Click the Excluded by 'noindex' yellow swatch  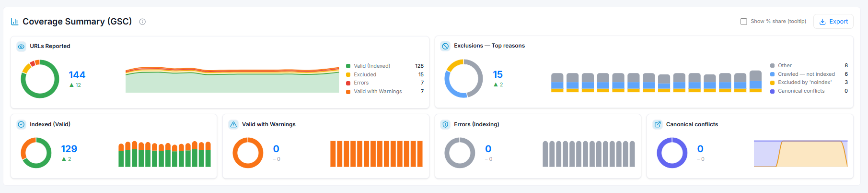(773, 83)
